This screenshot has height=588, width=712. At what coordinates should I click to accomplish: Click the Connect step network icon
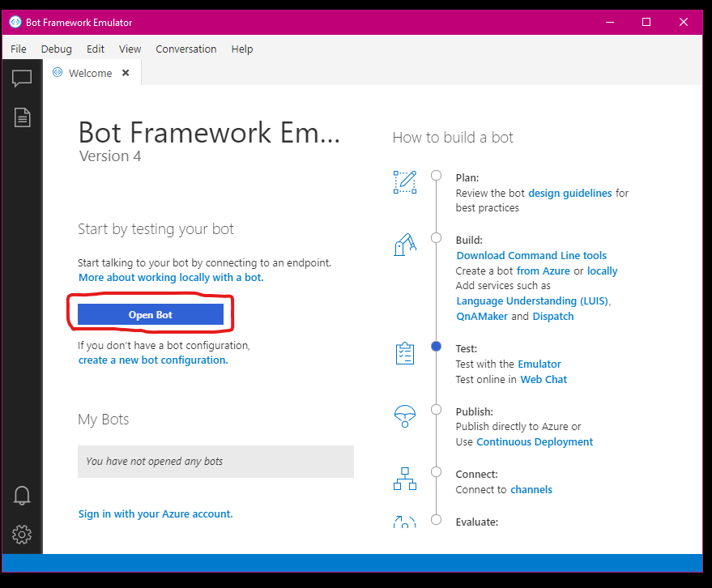[x=404, y=479]
